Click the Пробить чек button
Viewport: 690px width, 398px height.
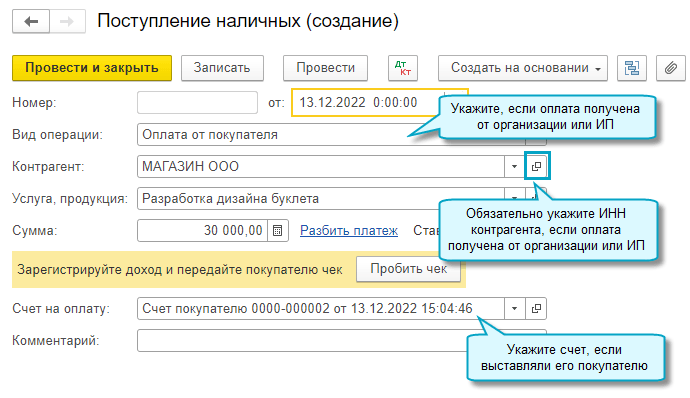pyautogui.click(x=408, y=269)
